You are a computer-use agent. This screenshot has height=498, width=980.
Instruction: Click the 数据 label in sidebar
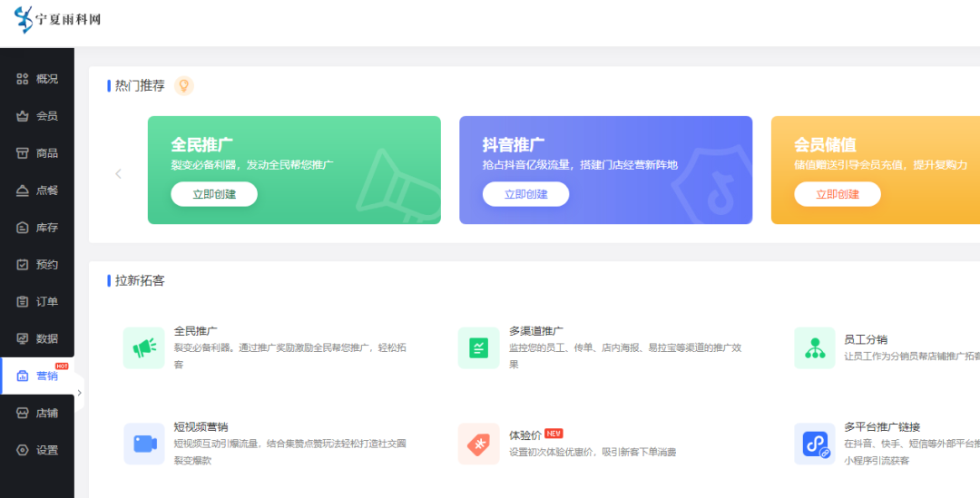pos(47,338)
